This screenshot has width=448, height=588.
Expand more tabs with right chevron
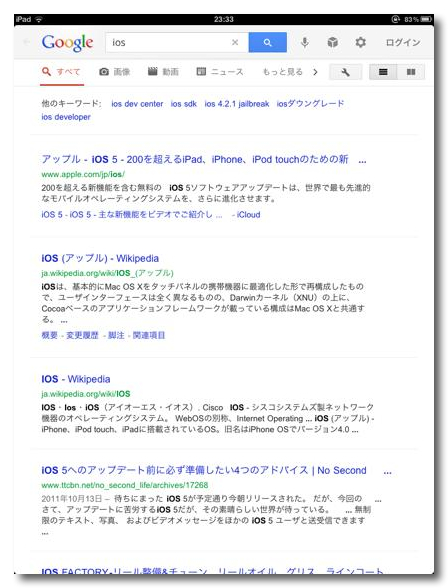click(315, 72)
